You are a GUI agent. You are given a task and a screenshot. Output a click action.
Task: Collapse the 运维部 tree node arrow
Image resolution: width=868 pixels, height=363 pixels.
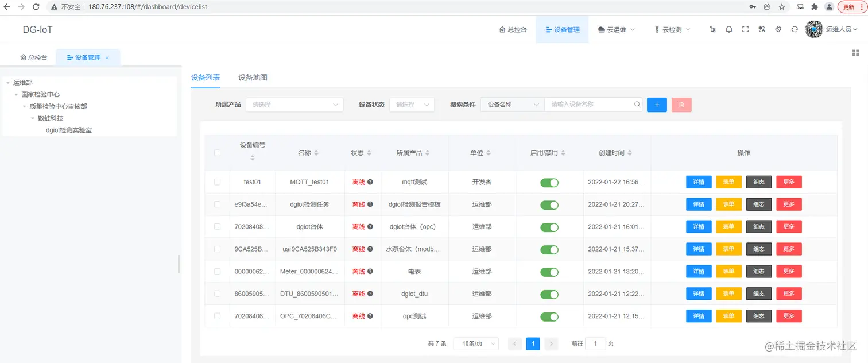pos(8,83)
